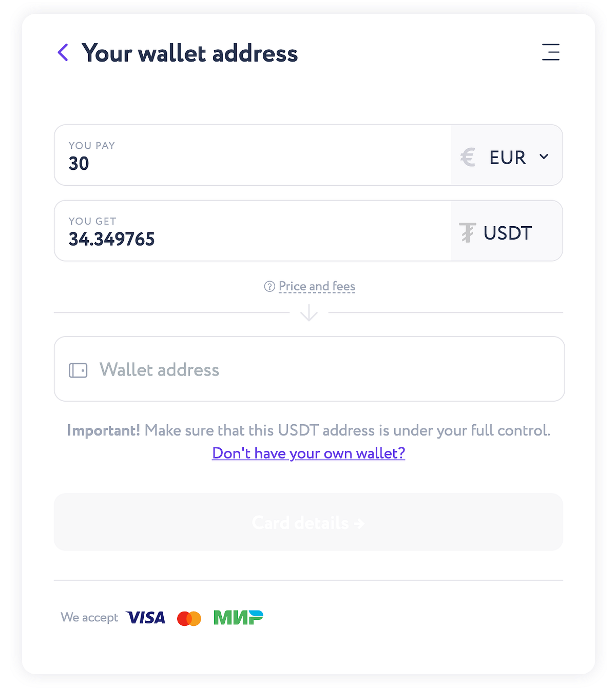Open the EUR currency selector dropdown

[507, 156]
